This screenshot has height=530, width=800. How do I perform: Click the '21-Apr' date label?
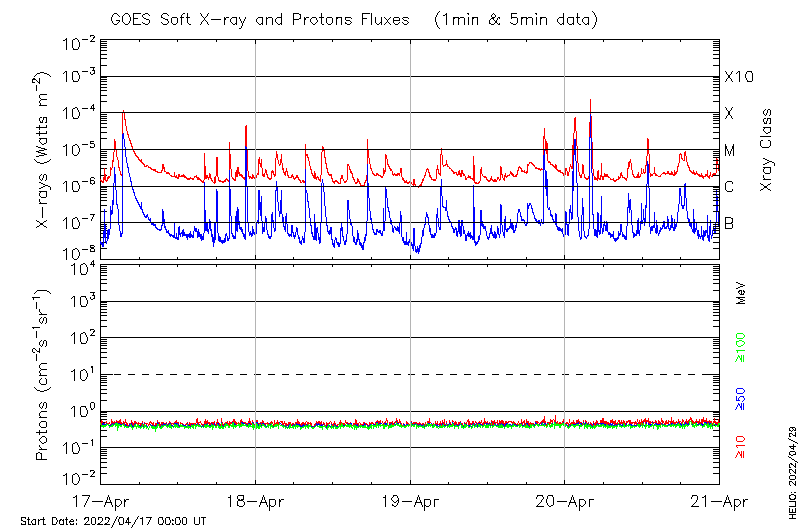[719, 502]
